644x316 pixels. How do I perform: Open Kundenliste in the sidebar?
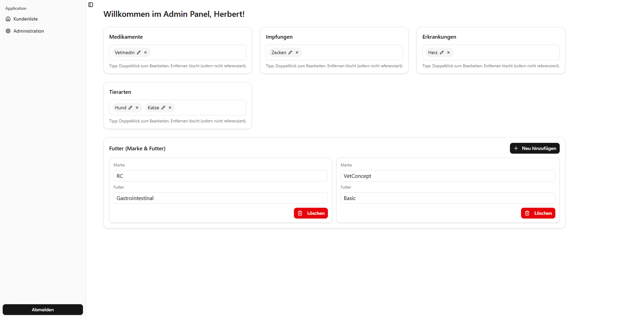point(26,19)
